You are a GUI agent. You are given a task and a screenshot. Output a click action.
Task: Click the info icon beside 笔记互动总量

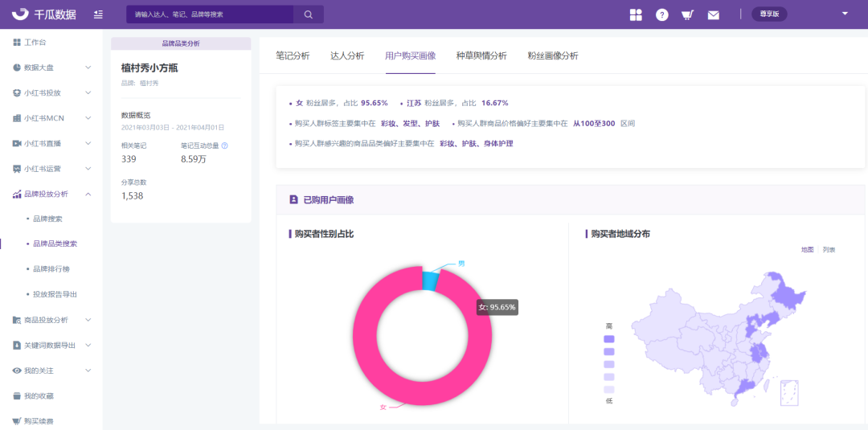[225, 146]
